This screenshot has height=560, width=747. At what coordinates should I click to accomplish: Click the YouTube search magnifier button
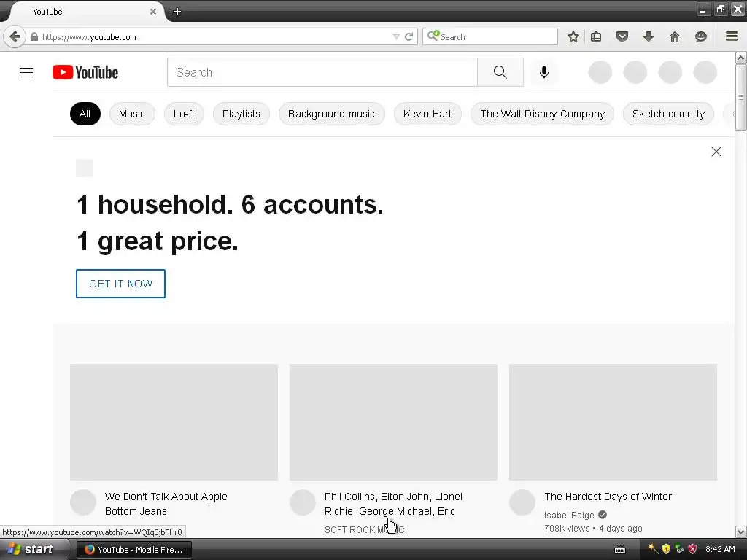500,72
